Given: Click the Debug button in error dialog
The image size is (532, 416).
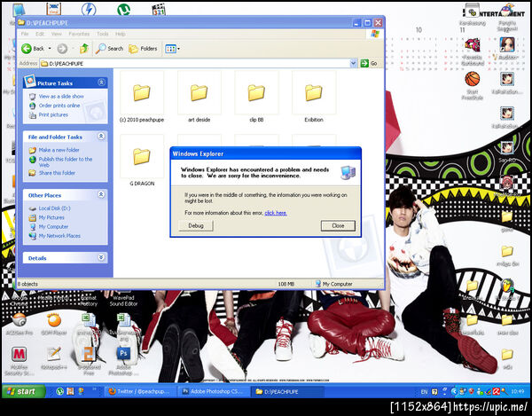Looking at the screenshot, I should point(196,225).
